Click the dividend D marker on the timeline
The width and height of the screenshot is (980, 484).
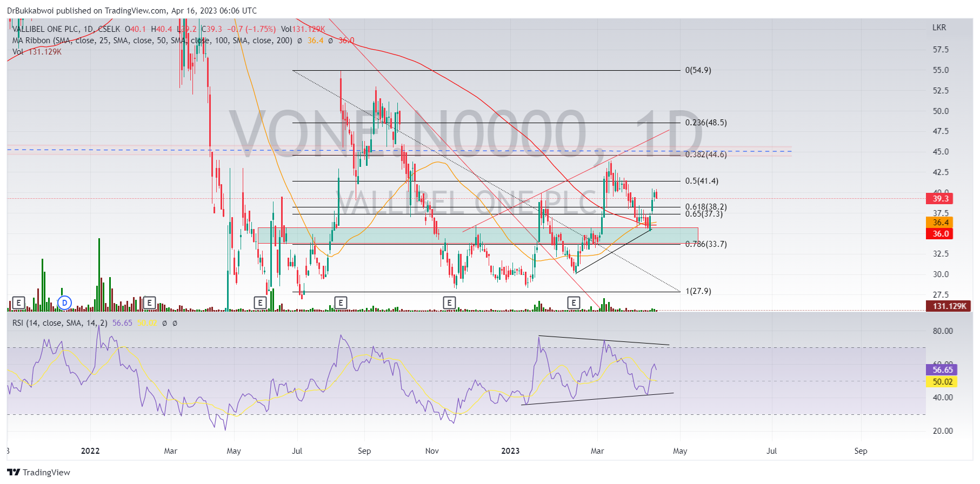click(64, 303)
